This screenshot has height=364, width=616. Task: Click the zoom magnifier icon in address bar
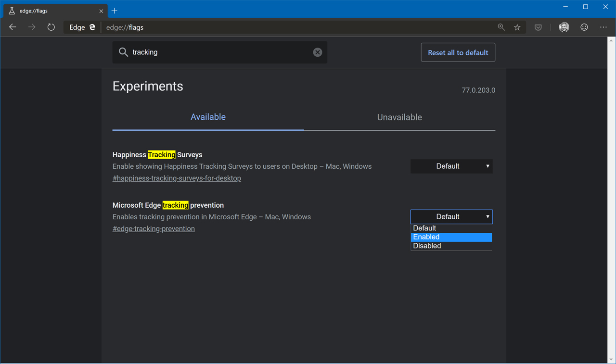[501, 27]
